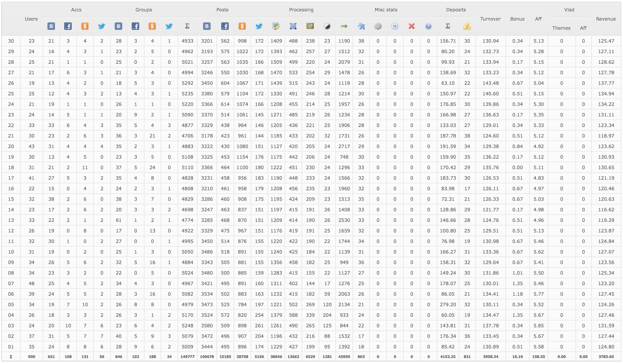Click the blue pause circle icon
Screen dimensions: 623x364
tap(395, 26)
